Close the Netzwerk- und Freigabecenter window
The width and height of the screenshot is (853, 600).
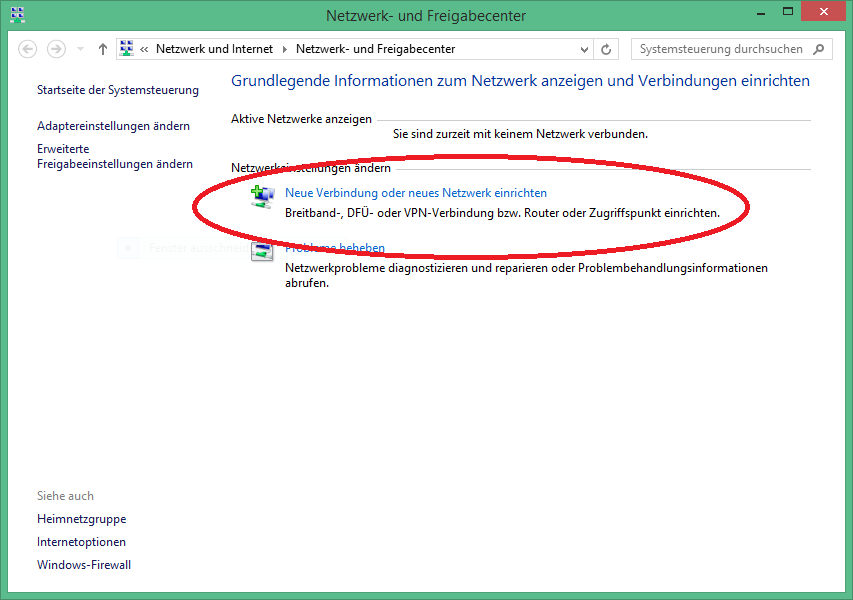click(x=824, y=11)
